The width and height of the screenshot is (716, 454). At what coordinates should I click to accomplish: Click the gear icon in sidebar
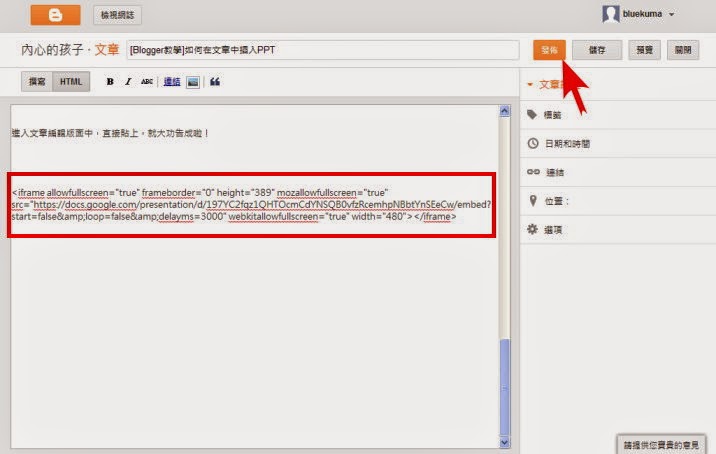pyautogui.click(x=532, y=229)
